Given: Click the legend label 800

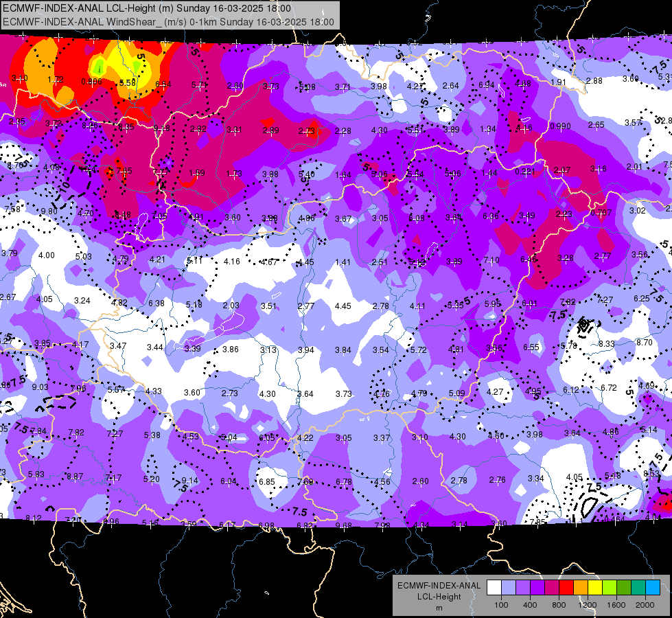Looking at the screenshot, I should pos(559,605).
